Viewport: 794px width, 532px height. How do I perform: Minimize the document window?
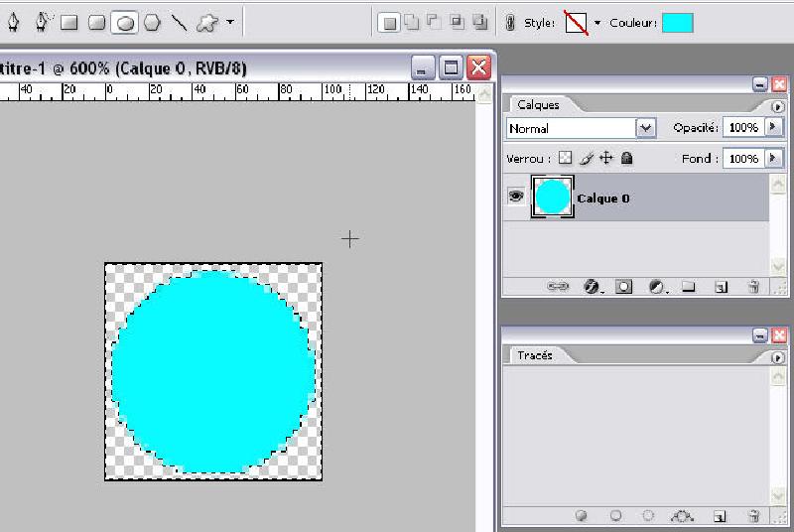click(x=423, y=67)
